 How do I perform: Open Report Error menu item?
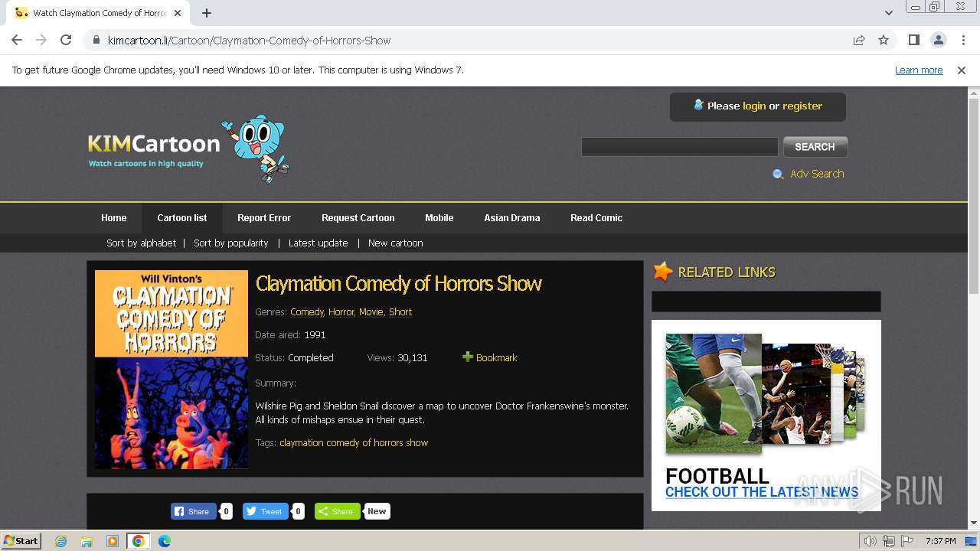click(264, 217)
